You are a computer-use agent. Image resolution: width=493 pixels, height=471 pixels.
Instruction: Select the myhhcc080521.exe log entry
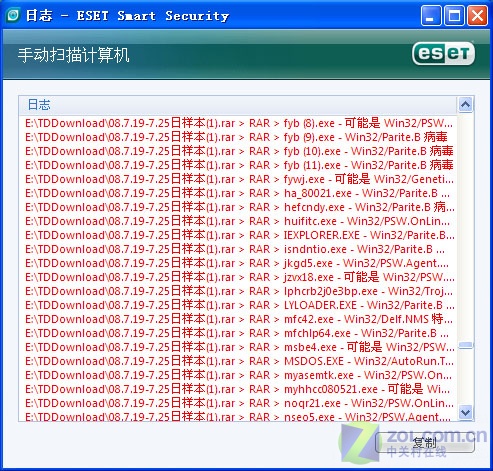click(x=239, y=389)
